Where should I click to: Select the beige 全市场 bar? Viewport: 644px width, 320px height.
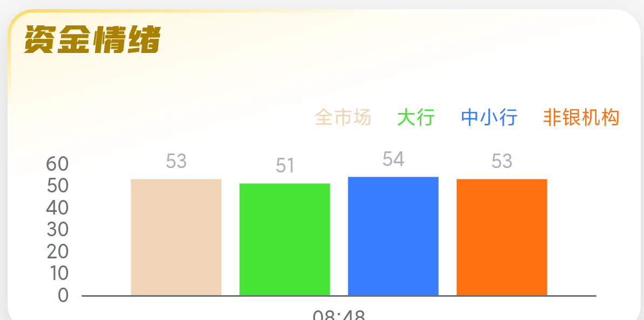click(176, 237)
